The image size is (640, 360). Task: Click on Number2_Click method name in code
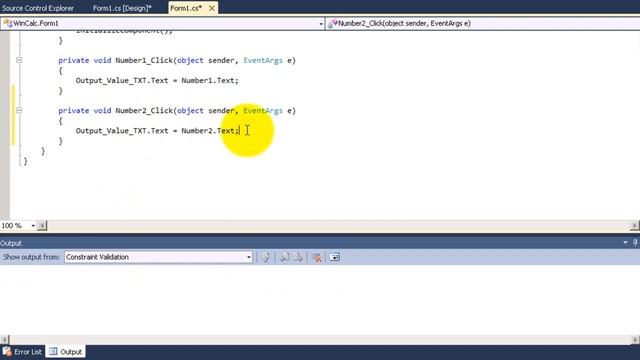point(144,111)
